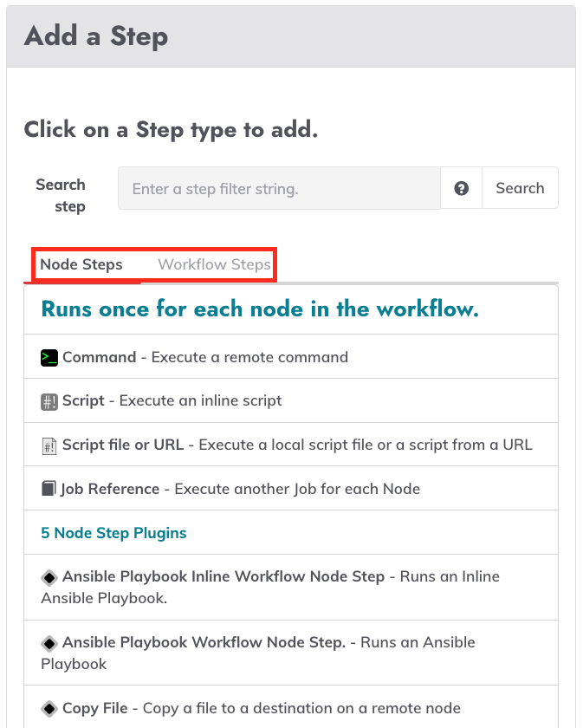Screen dimensions: 583x728
Task: Add a Script inline step
Action: (291, 400)
